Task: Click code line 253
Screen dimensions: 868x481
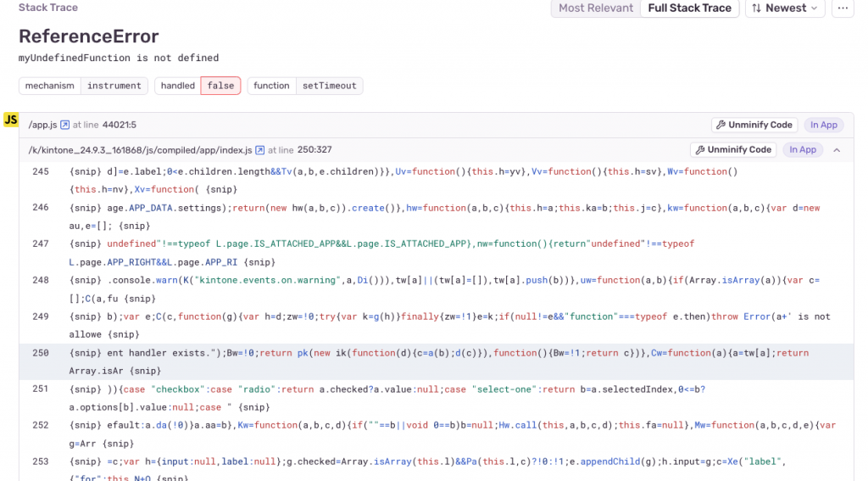Action: tap(437, 467)
